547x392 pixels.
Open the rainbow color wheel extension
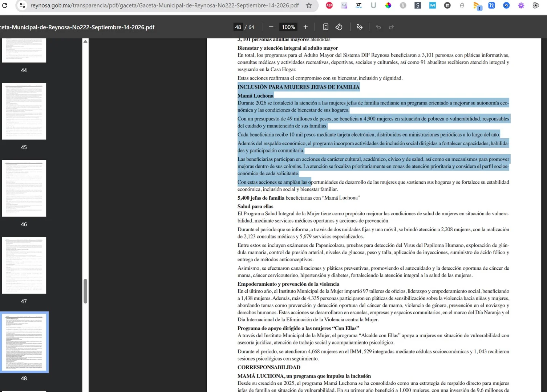pyautogui.click(x=388, y=5)
